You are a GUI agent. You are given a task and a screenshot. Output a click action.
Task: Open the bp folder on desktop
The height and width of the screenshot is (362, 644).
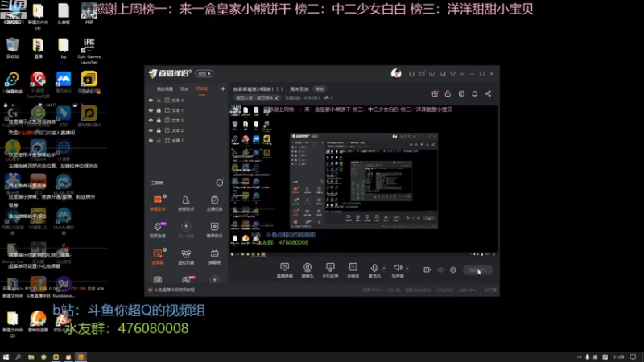tap(64, 48)
